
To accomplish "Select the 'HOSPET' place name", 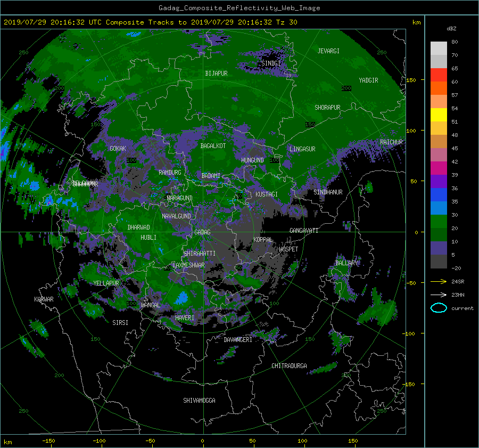I will point(288,249).
